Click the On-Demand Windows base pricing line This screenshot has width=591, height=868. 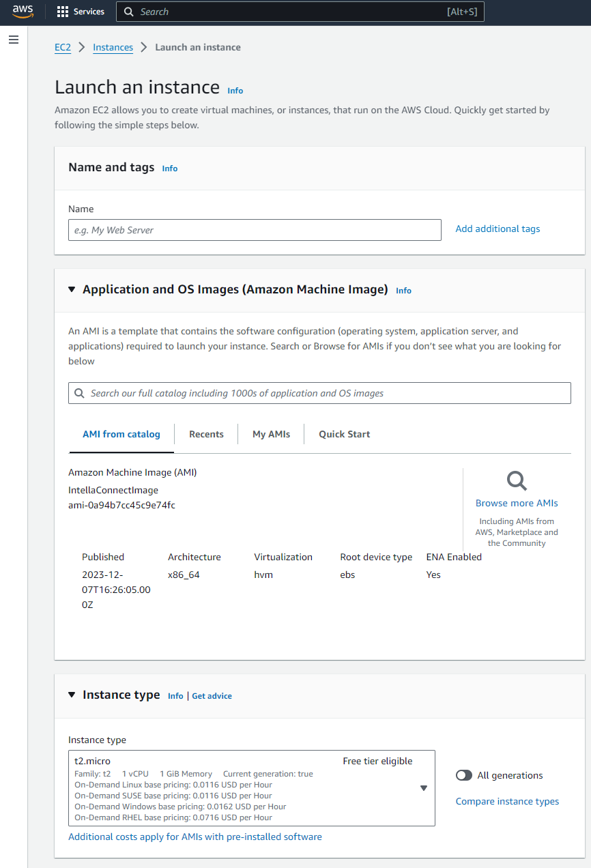(179, 807)
